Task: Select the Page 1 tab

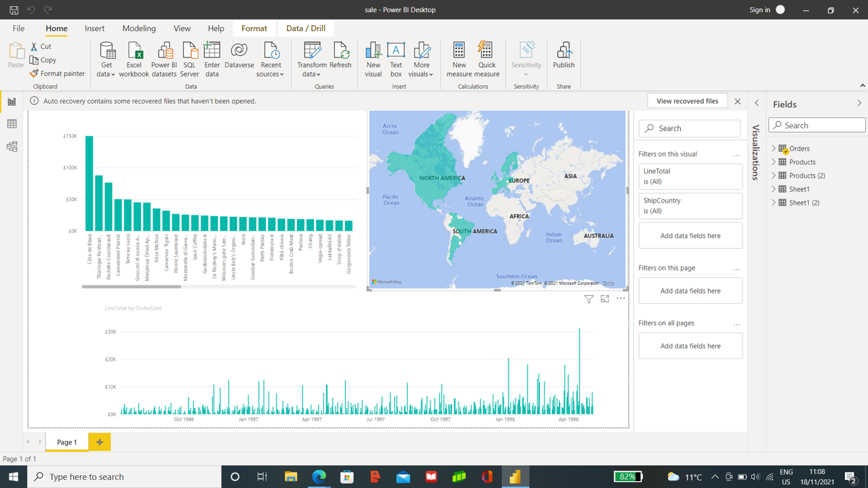Action: click(x=66, y=442)
